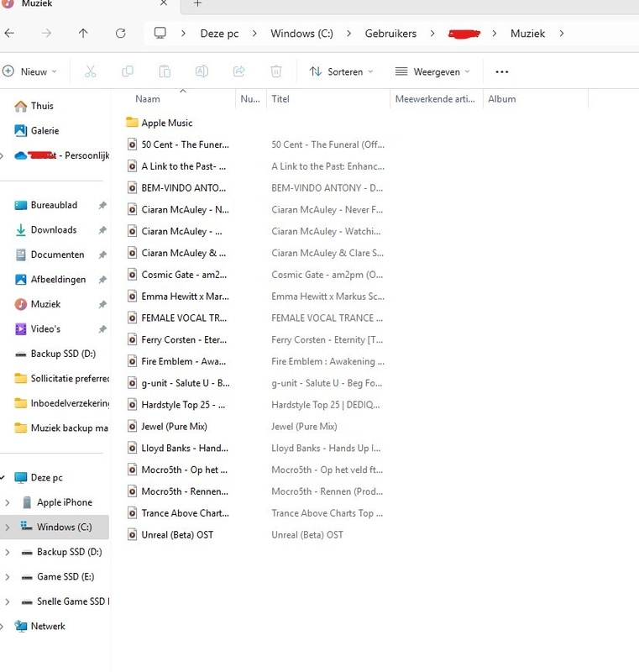Open Sollicitatie preferred folder in sidebar
Image resolution: width=639 pixels, height=672 pixels.
click(x=61, y=379)
